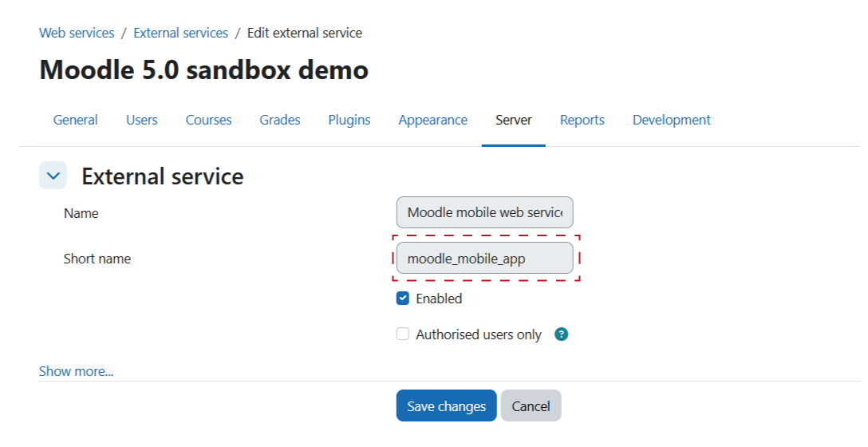Expand the Show more... link
868x447 pixels.
pos(76,371)
